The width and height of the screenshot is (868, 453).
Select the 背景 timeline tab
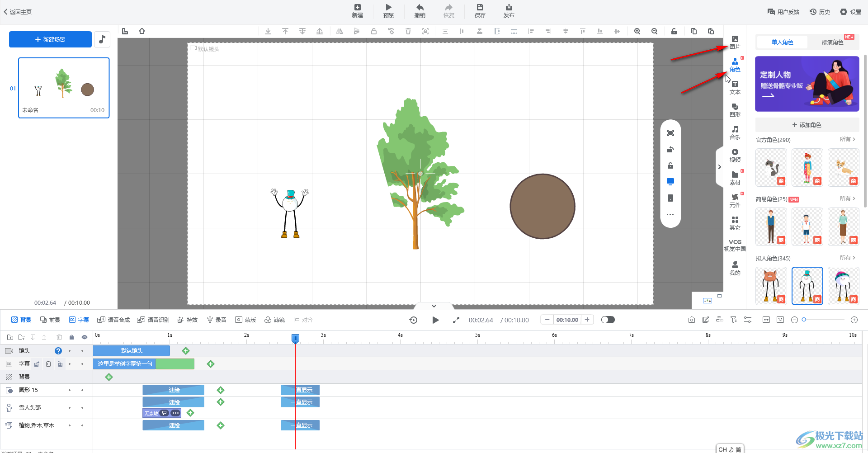[21, 320]
